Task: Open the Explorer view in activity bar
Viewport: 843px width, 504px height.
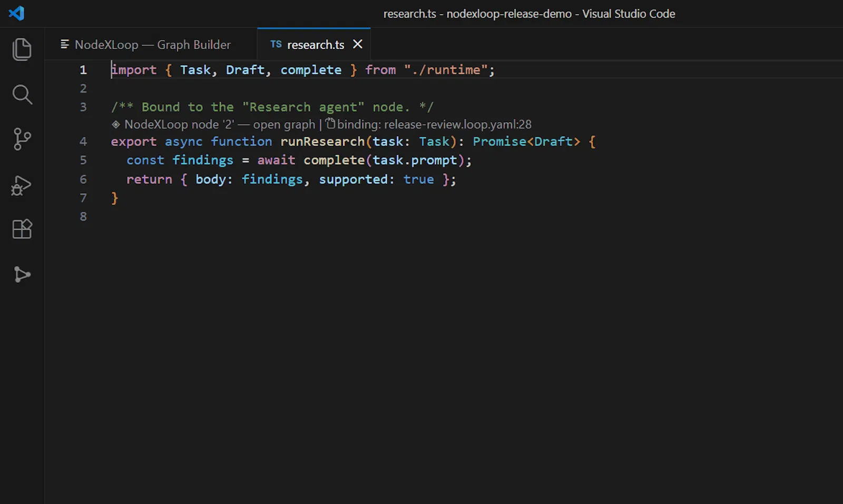Action: click(22, 49)
